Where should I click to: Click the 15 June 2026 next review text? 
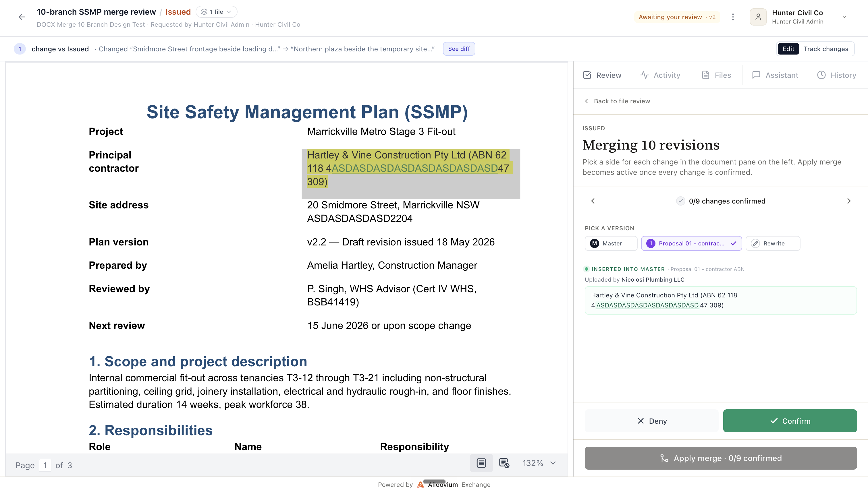389,325
